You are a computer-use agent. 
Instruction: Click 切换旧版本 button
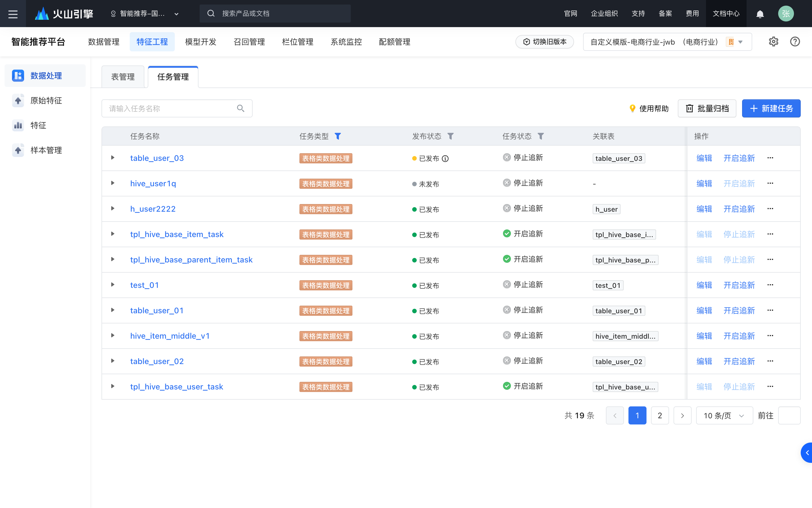point(545,42)
